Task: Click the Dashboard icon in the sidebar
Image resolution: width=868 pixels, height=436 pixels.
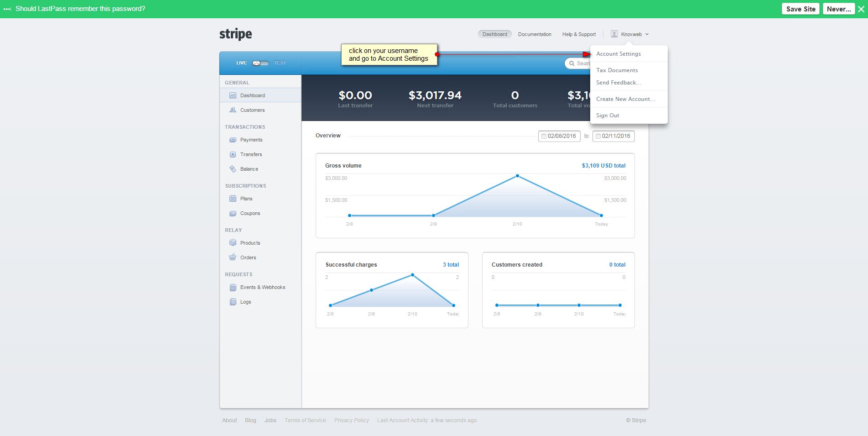Action: pyautogui.click(x=233, y=95)
